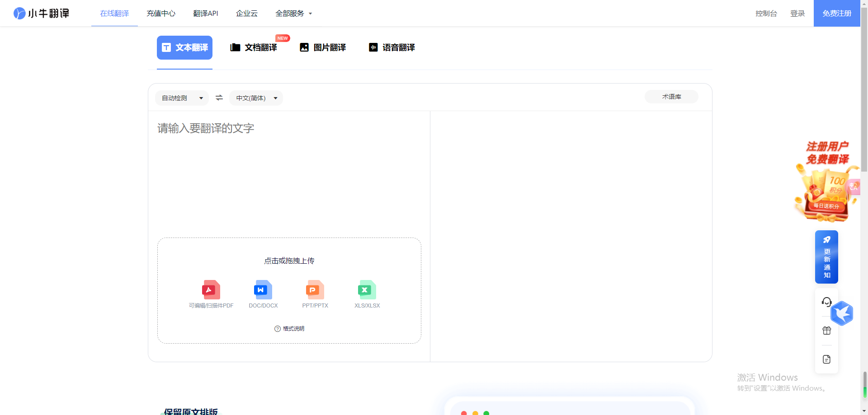Click the page vertical scrollbar thumb
Viewport: 868px width, 415px height.
click(x=864, y=90)
